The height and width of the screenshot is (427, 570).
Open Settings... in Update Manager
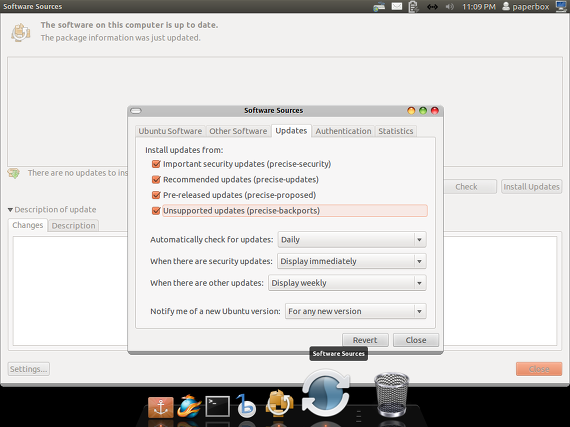29,369
